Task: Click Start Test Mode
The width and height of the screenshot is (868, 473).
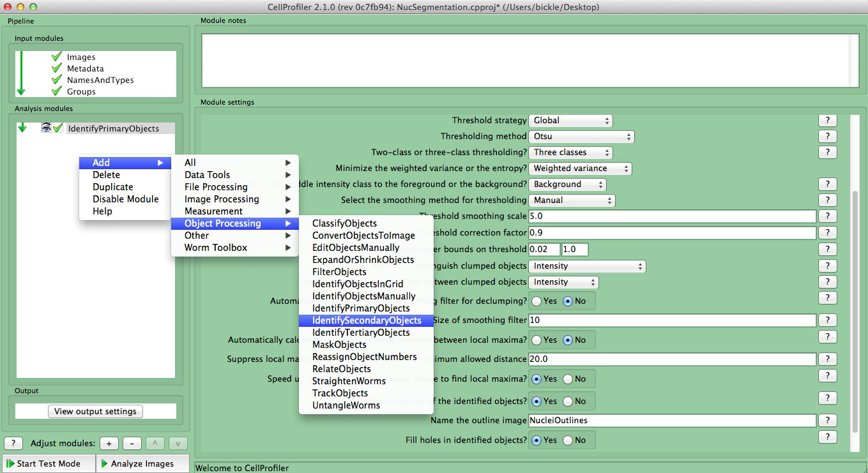Action: pos(49,463)
